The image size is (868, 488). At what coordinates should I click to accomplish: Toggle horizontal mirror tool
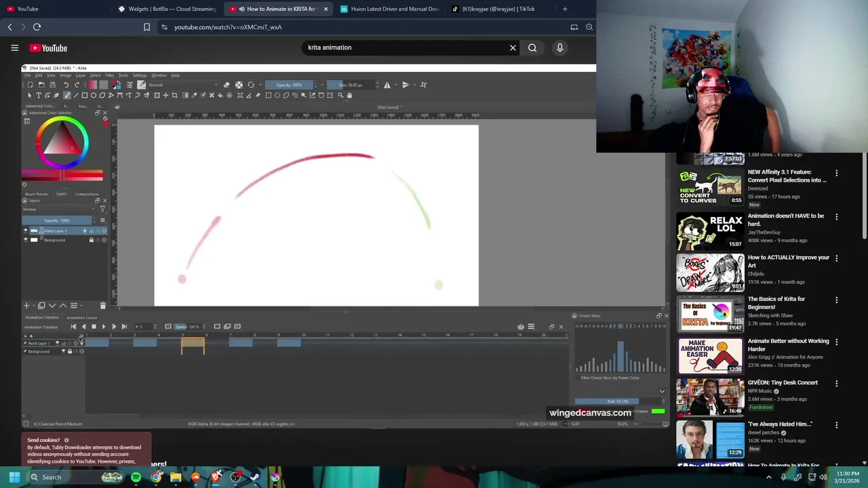click(x=387, y=85)
